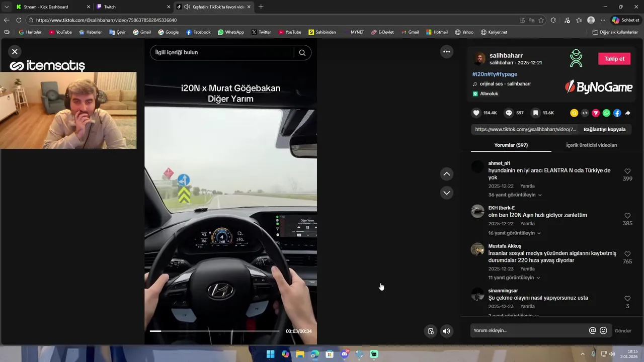
Task: Open Sohbet et Copilot button
Action: click(625, 20)
